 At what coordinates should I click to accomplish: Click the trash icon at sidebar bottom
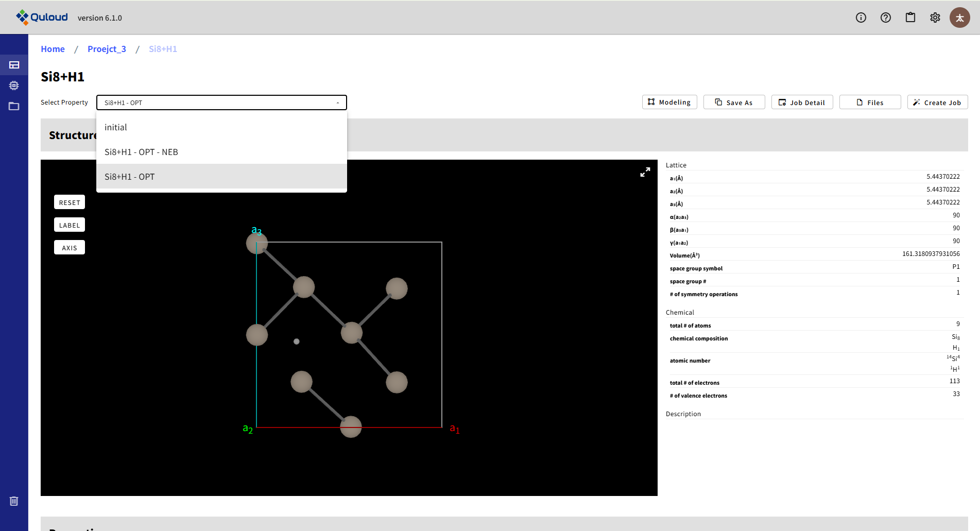click(x=14, y=501)
